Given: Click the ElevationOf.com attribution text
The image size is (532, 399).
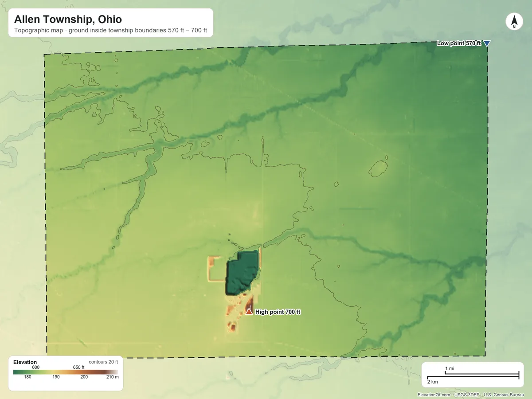Looking at the screenshot, I should [434, 395].
